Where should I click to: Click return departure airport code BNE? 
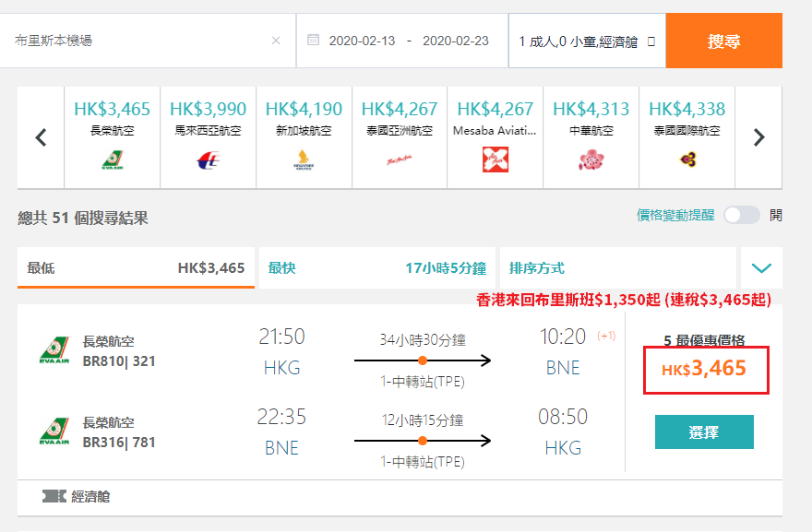[281, 448]
